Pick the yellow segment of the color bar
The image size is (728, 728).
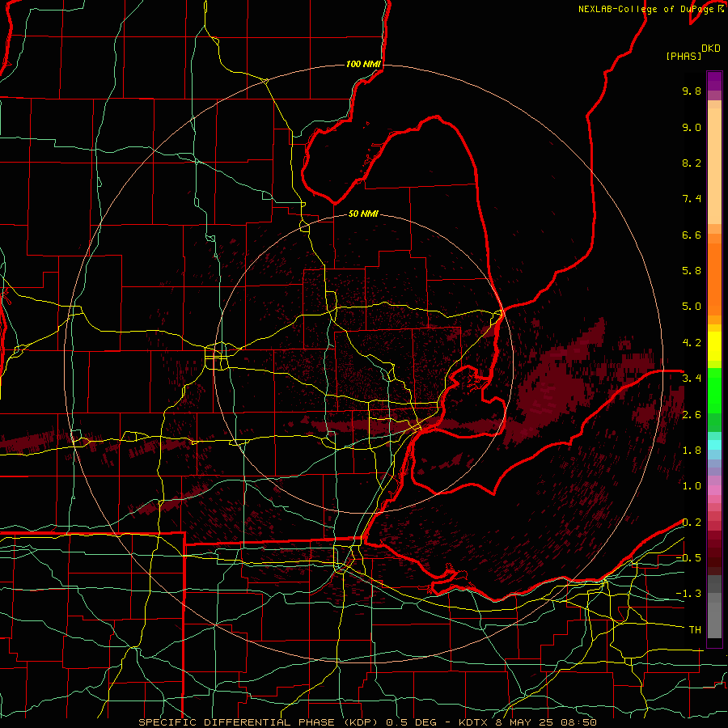pos(714,346)
